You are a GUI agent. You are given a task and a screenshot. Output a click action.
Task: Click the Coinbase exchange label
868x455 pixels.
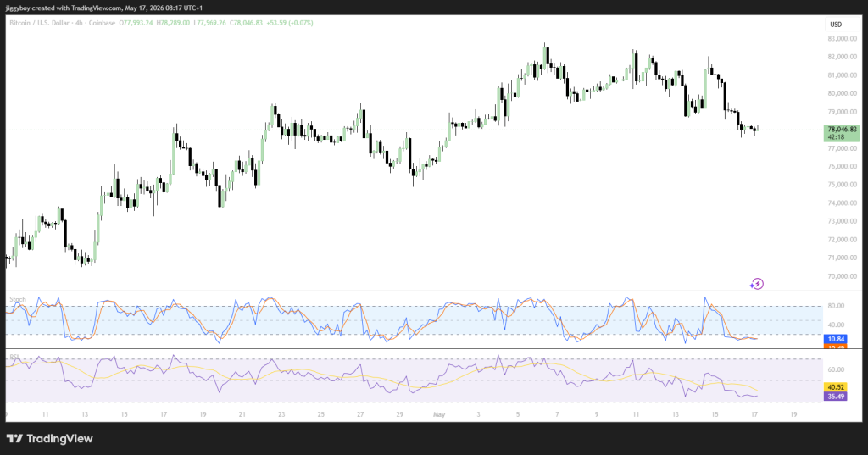coord(98,23)
